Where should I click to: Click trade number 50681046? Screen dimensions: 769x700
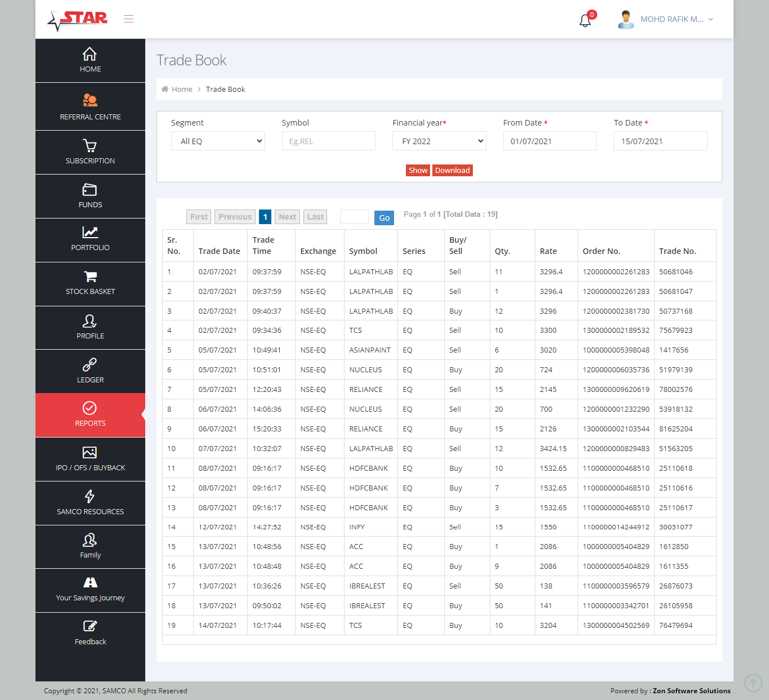pos(676,271)
